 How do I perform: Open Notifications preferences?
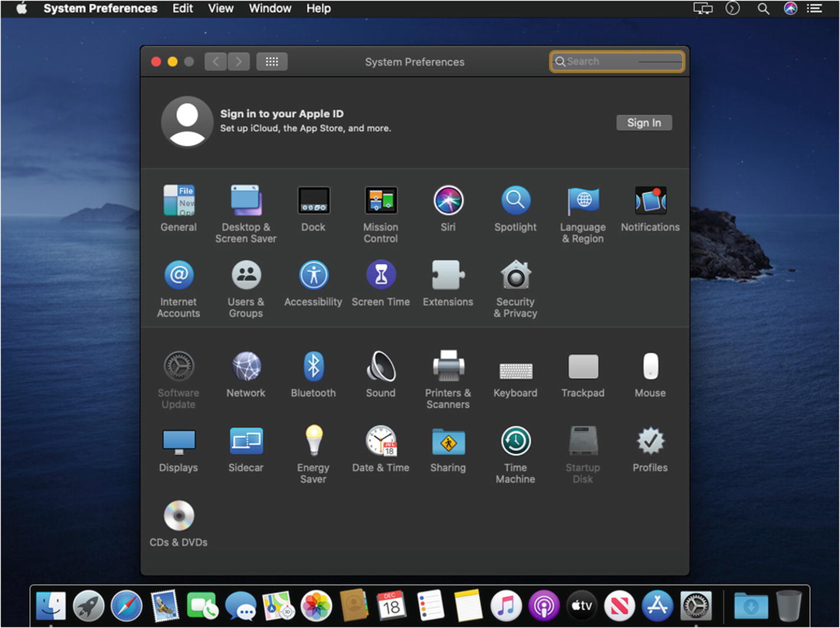coord(650,201)
